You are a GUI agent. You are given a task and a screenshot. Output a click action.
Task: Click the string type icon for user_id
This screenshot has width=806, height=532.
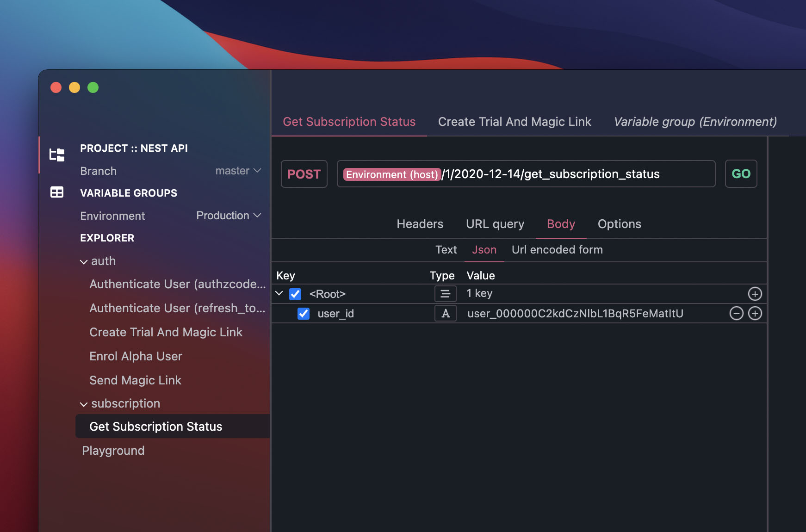[445, 313]
